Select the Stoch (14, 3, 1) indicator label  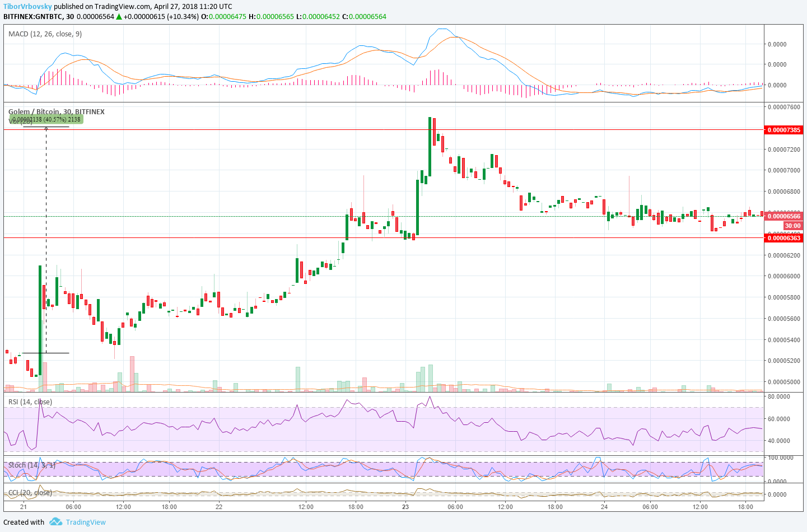click(32, 465)
